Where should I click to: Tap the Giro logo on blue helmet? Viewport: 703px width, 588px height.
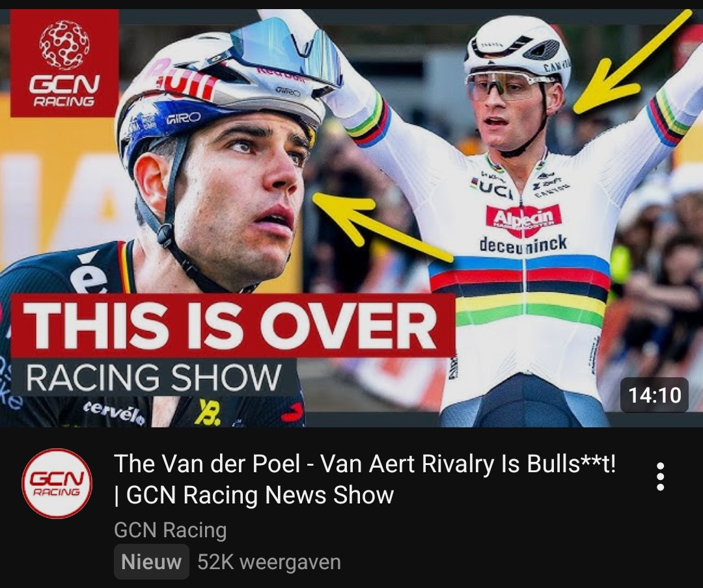pos(184,118)
